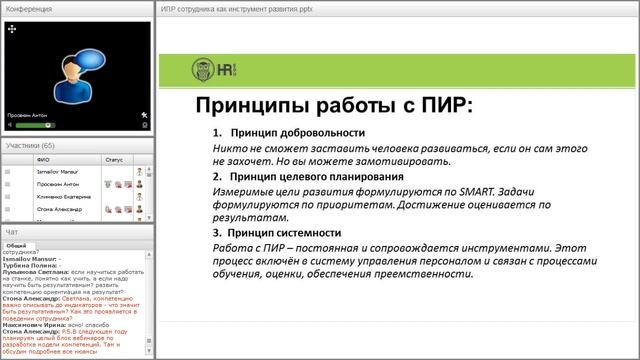Select participant Клименко Екатерина
The image size is (640, 360).
click(x=64, y=197)
